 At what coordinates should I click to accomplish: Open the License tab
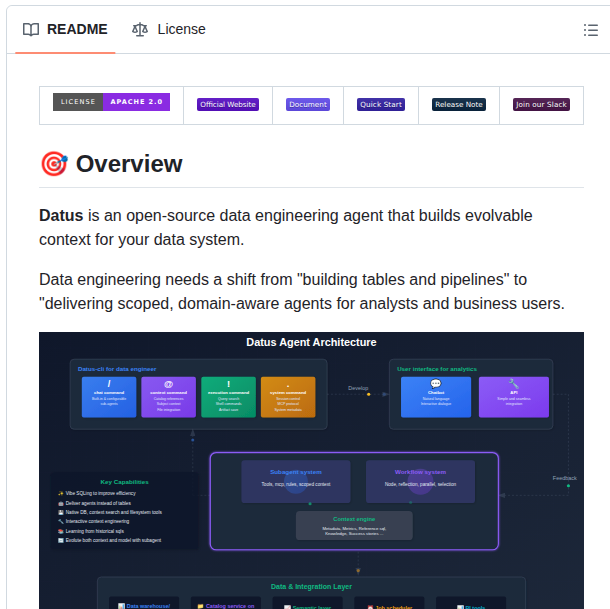pos(169,30)
